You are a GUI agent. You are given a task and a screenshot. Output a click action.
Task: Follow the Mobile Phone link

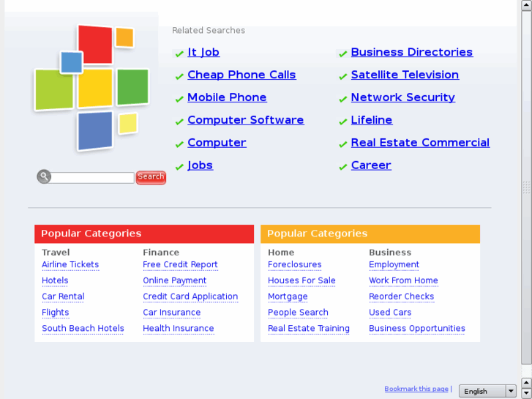click(227, 97)
